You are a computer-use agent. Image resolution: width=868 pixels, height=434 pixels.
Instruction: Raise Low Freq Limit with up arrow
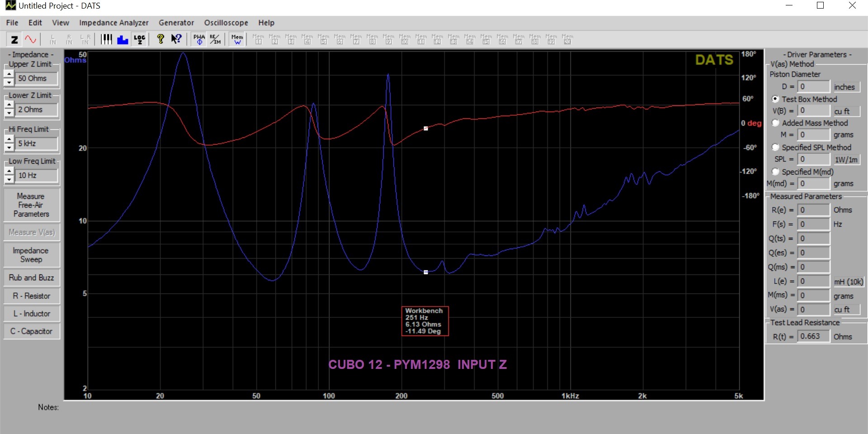(9, 171)
